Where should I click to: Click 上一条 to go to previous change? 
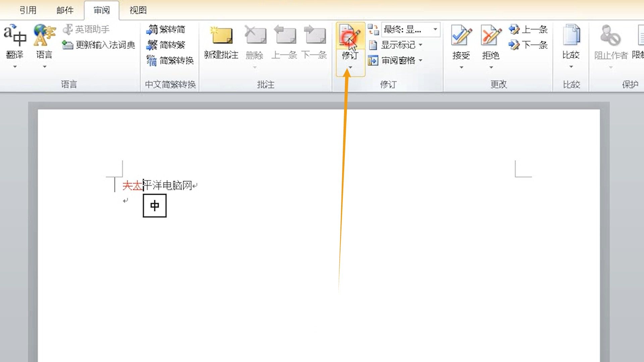pos(528,29)
